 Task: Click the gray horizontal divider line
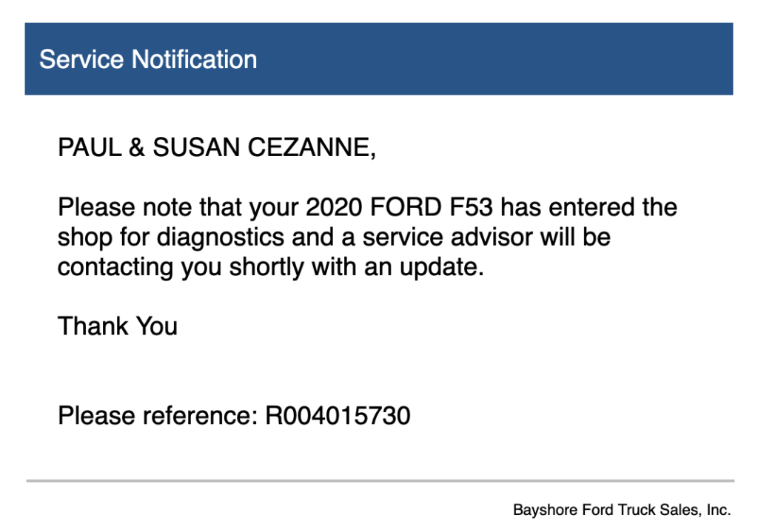[x=380, y=481]
